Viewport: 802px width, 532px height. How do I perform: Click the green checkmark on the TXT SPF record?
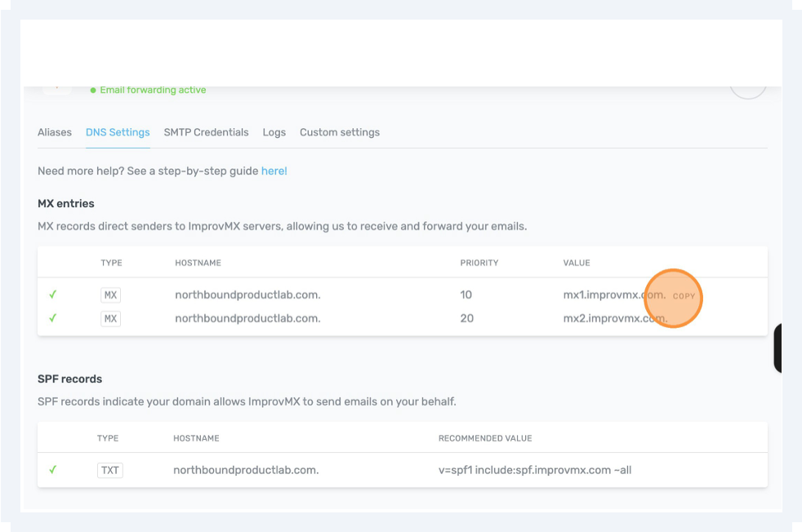[x=52, y=470]
